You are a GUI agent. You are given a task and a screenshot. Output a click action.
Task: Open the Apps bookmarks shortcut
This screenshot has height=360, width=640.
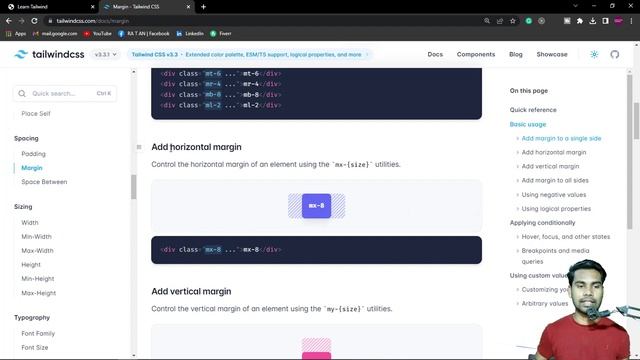[x=16, y=33]
